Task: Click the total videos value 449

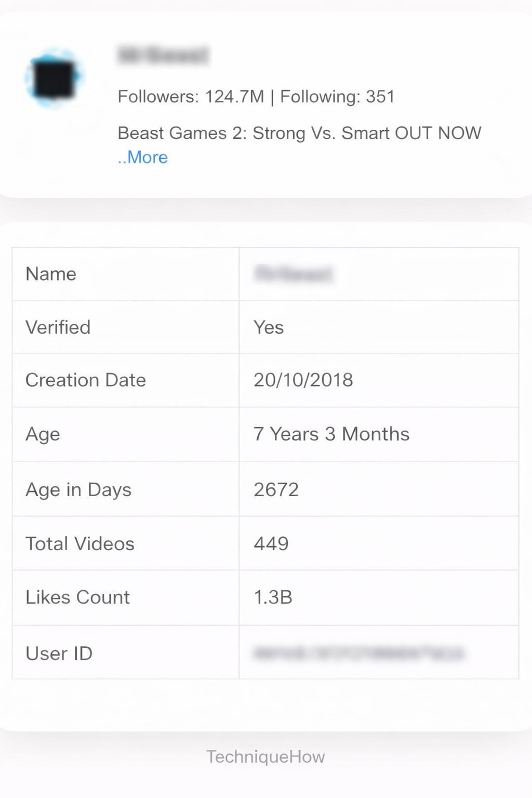Action: pyautogui.click(x=271, y=544)
